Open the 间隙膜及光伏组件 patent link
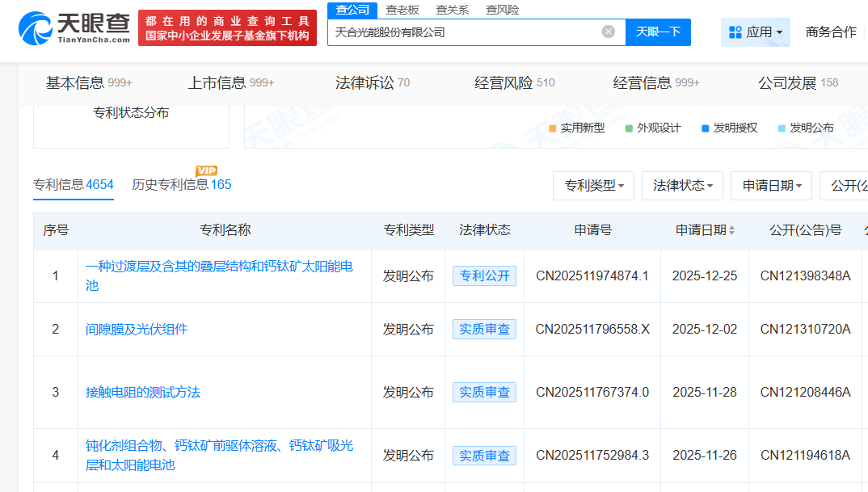 (x=137, y=329)
